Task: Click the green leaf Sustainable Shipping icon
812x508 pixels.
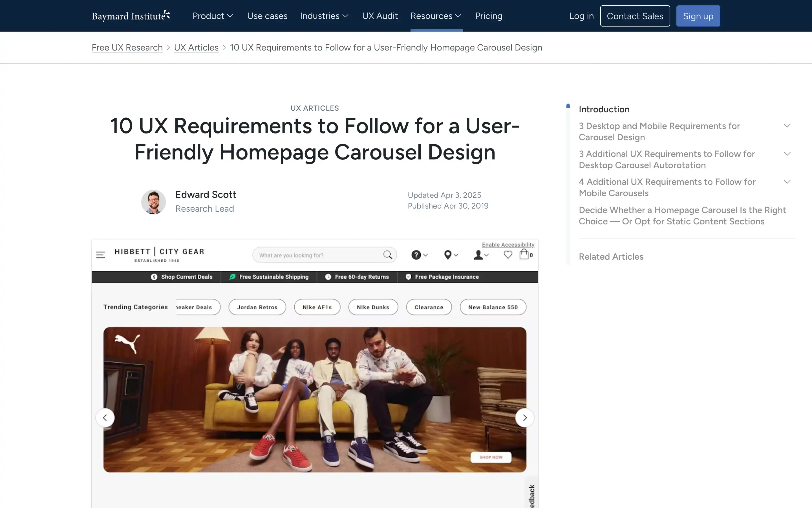Action: 232,277
